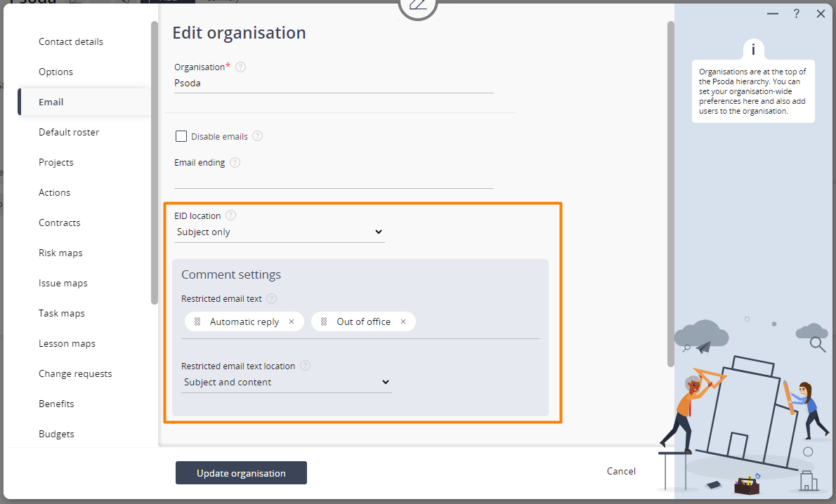The width and height of the screenshot is (836, 504).
Task: Open help icon beside Disable emails
Action: point(258,136)
